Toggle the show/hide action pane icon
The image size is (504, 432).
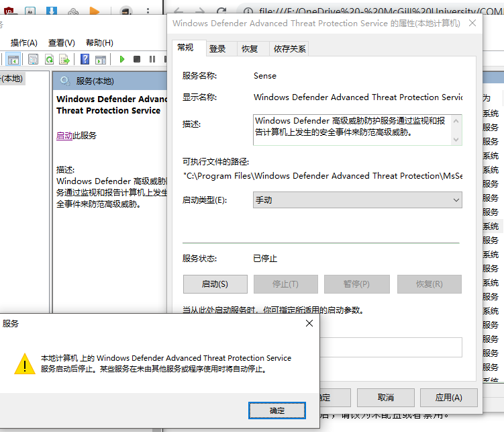click(x=101, y=60)
